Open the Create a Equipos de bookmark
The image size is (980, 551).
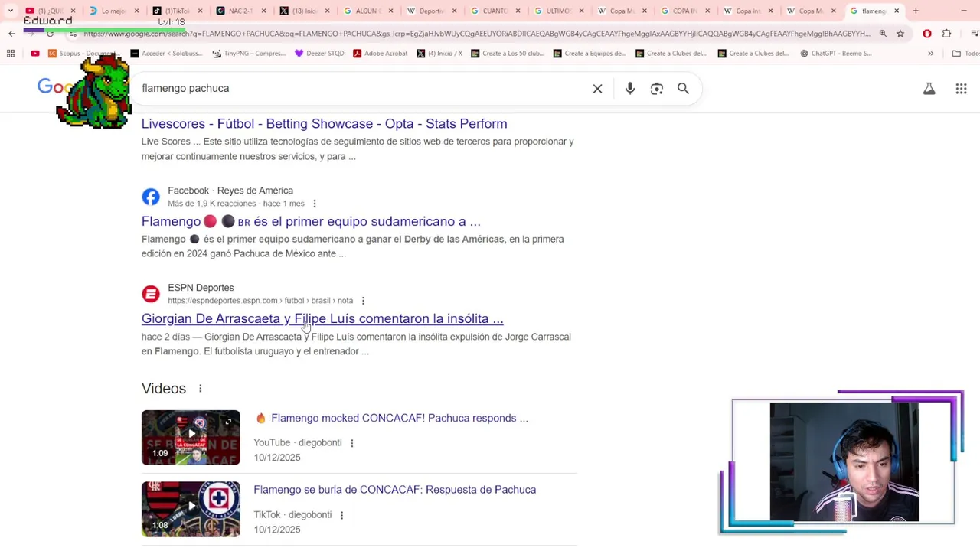[x=590, y=54]
